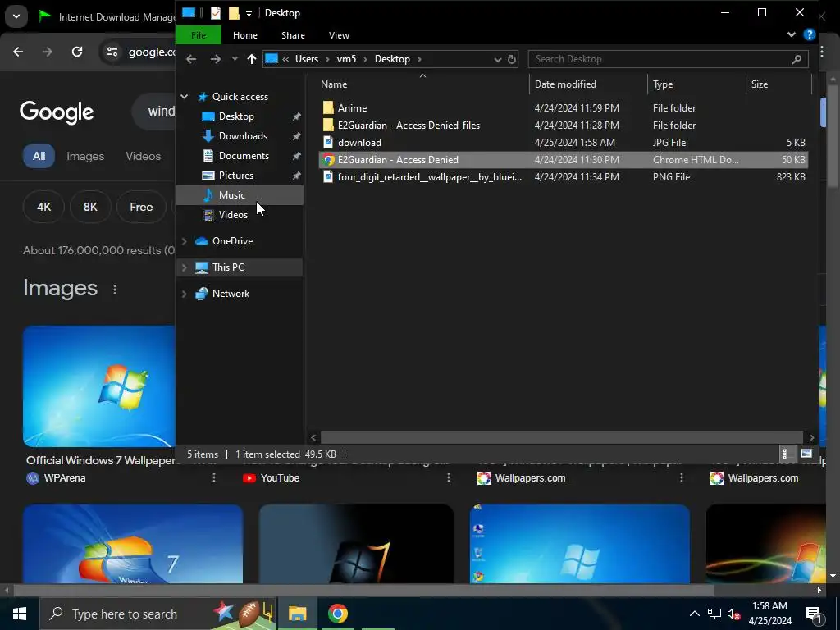The image size is (840, 630).
Task: Open recent locations dropdown arrow
Action: coord(235,59)
